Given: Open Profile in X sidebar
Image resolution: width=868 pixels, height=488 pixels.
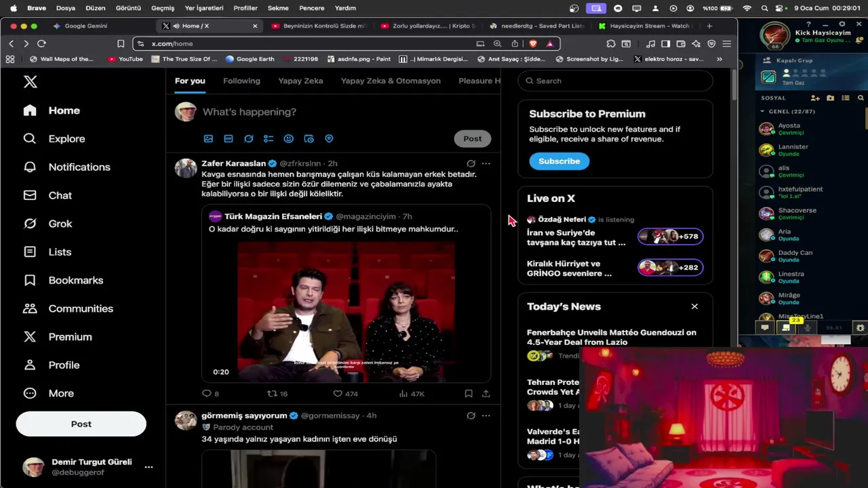Looking at the screenshot, I should pos(52,365).
